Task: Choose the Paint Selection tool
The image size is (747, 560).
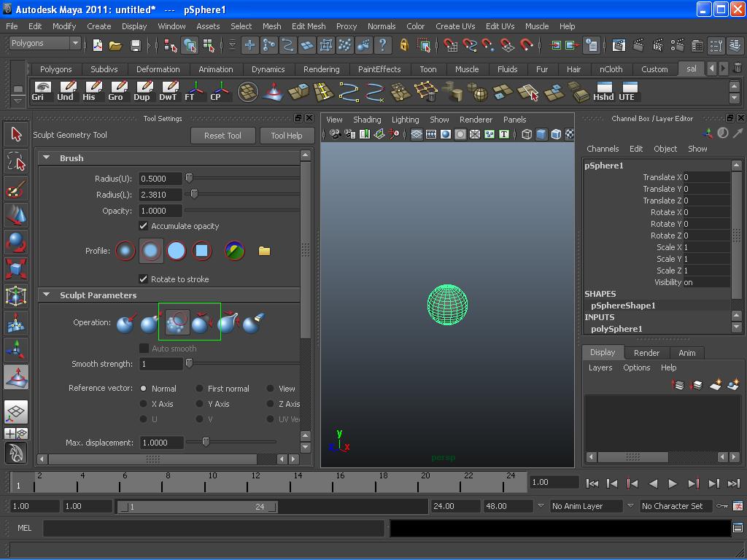Action: click(16, 189)
